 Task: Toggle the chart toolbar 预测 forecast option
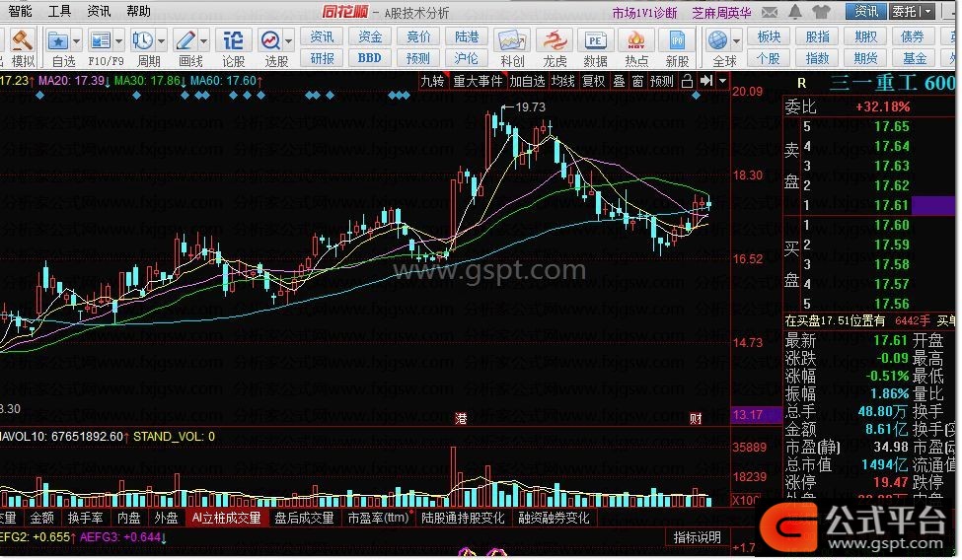pos(662,81)
